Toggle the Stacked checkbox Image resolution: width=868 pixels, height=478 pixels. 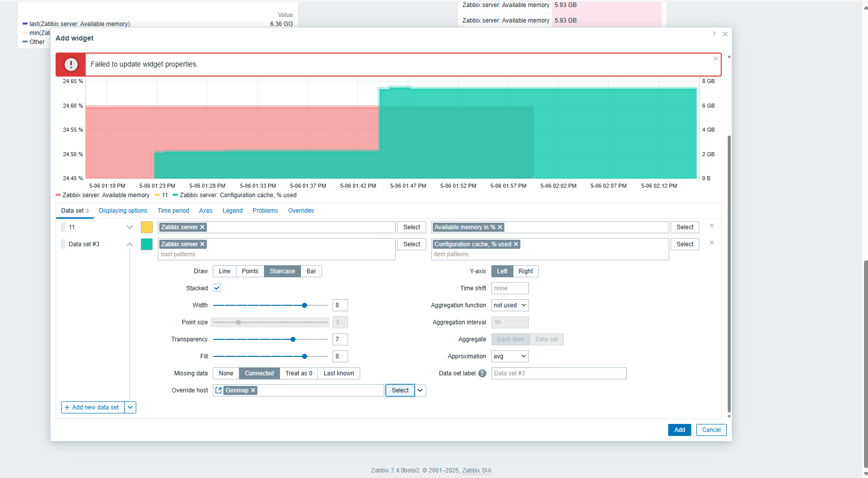[x=217, y=288]
